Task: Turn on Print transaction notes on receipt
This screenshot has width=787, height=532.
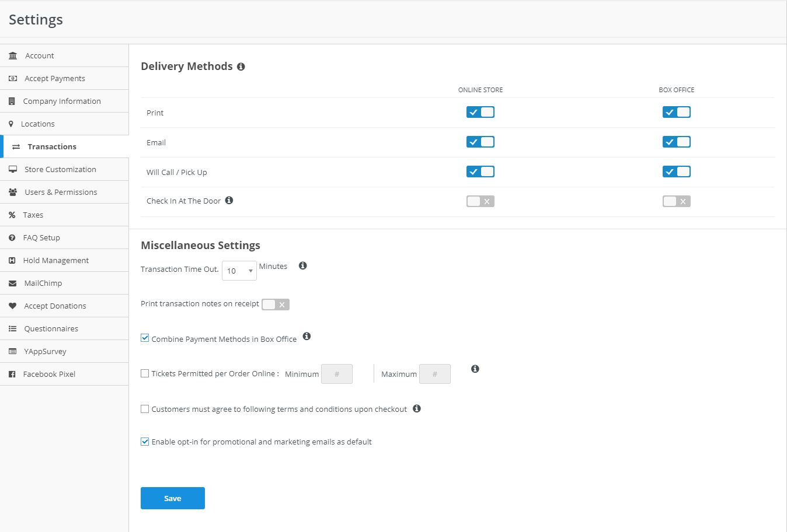Action: click(275, 304)
